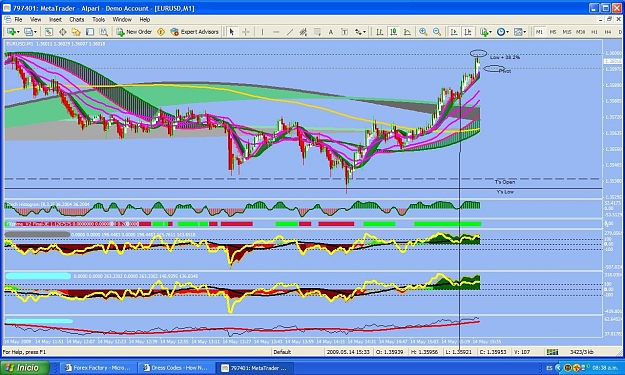Viewport: 625px width, 375px height.
Task: Open the Help menu
Action: (x=145, y=20)
